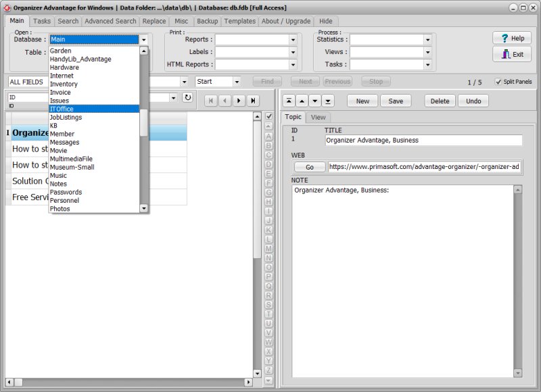Pick Museum-Small in the database list
The width and height of the screenshot is (541, 392).
(x=94, y=167)
